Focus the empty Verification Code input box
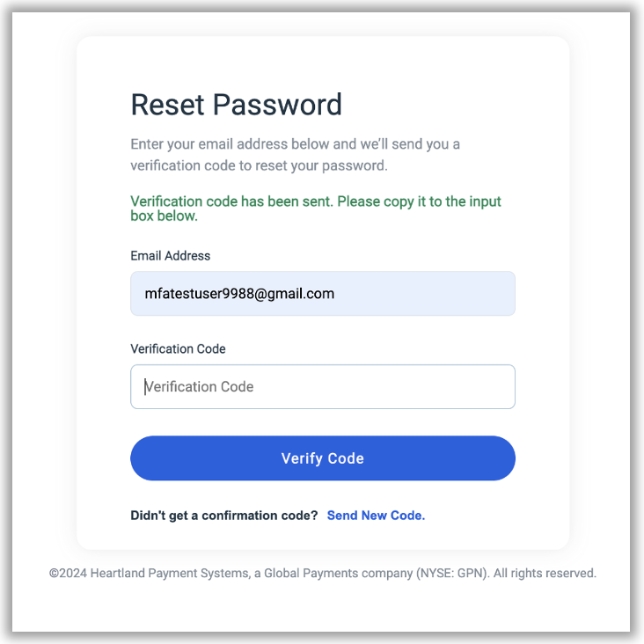This screenshot has height=644, width=644. pos(322,387)
